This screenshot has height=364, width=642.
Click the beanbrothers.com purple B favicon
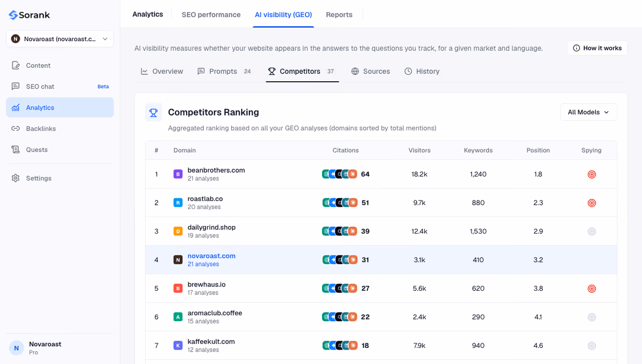click(178, 174)
